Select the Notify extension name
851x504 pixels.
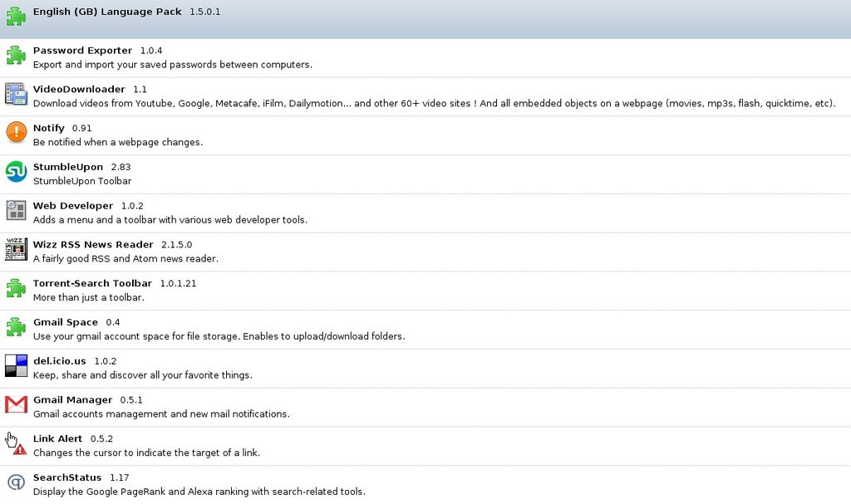[49, 128]
